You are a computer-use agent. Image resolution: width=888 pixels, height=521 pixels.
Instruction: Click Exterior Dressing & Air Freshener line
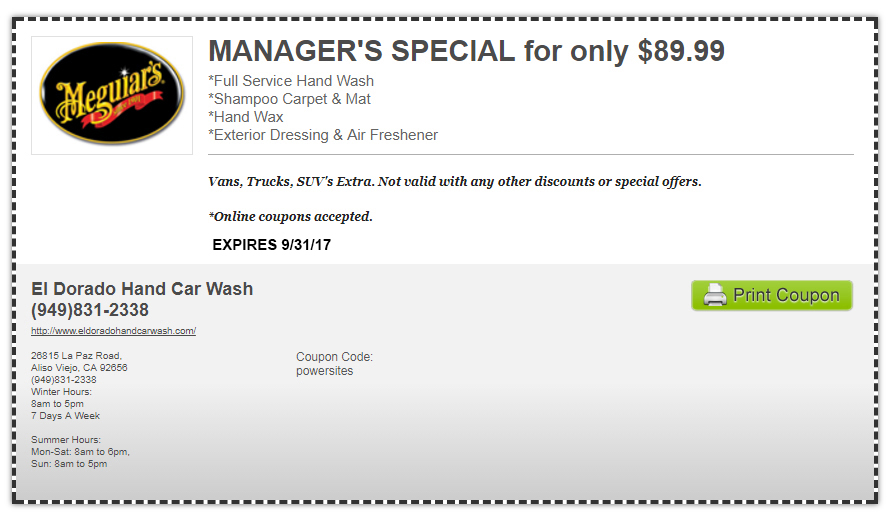pyautogui.click(x=323, y=135)
